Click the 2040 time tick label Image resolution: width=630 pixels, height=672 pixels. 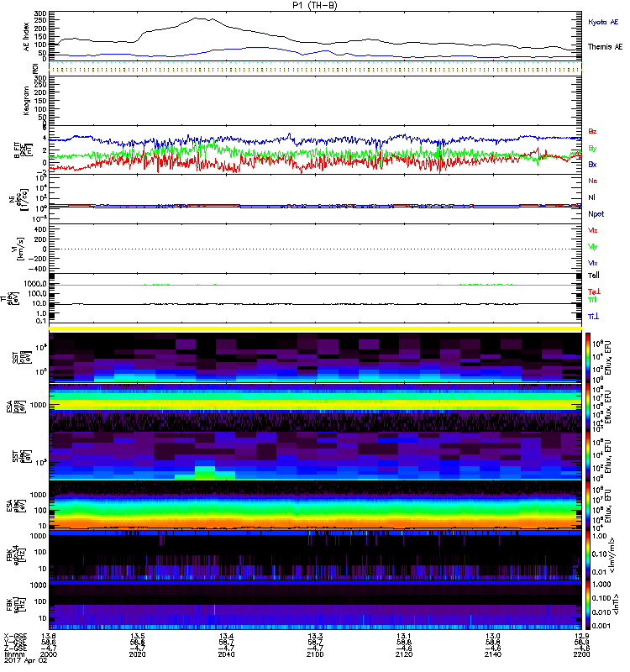[x=226, y=654]
